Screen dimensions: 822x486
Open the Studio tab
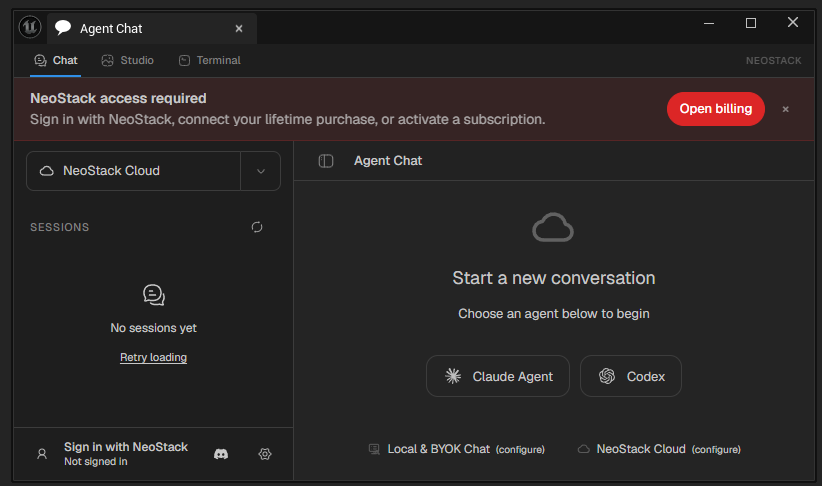127,60
